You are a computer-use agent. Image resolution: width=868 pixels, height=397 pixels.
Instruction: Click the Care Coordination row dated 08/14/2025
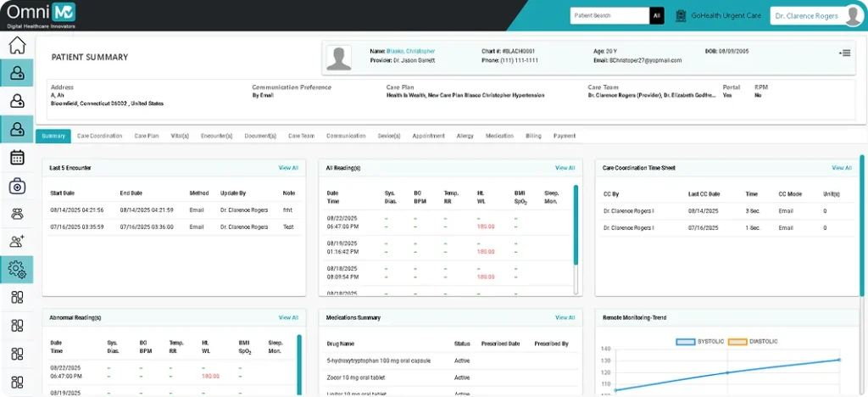[x=726, y=211]
